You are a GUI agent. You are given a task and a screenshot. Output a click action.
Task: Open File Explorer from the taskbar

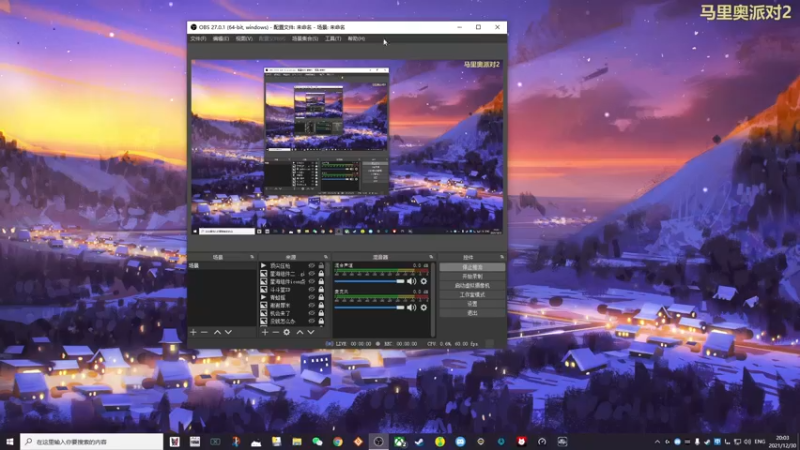[297, 442]
